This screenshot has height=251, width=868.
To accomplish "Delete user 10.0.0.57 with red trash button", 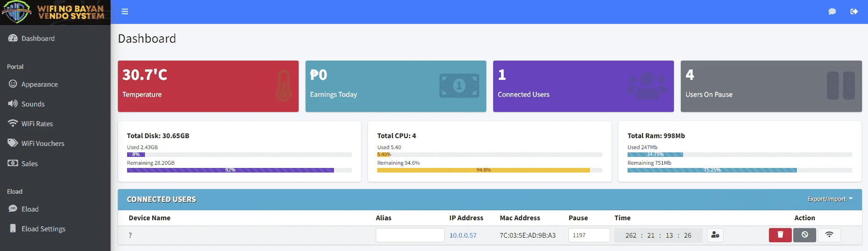I will point(780,235).
